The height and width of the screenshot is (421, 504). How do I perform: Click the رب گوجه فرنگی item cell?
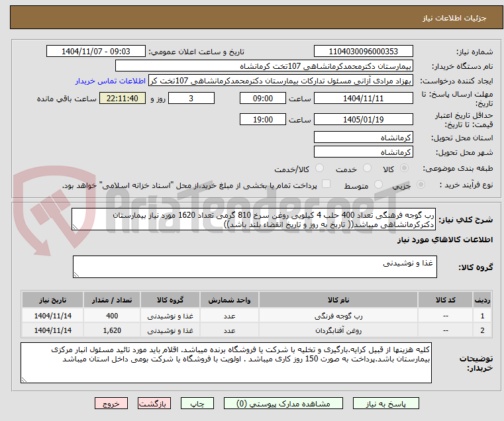point(338,316)
